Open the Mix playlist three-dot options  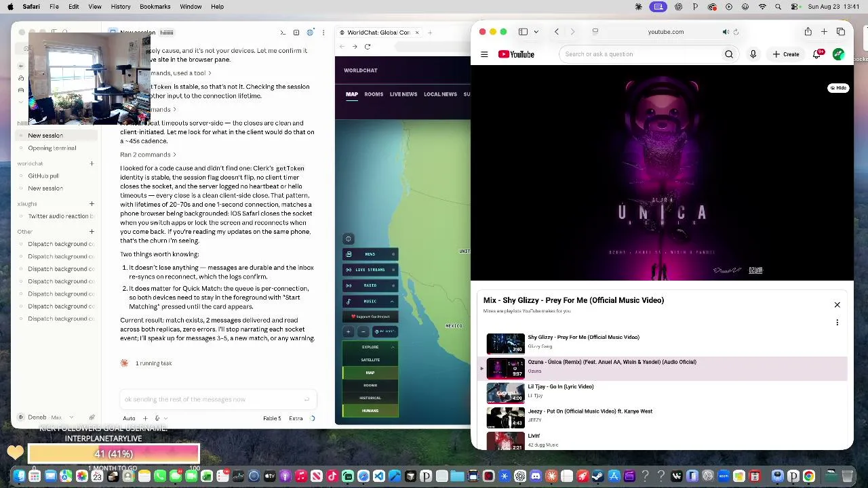click(837, 323)
